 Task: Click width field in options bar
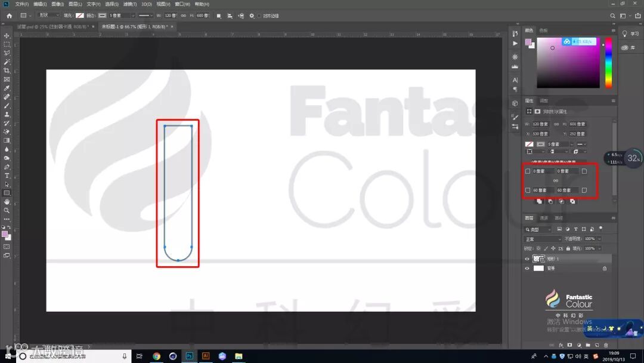pyautogui.click(x=170, y=16)
